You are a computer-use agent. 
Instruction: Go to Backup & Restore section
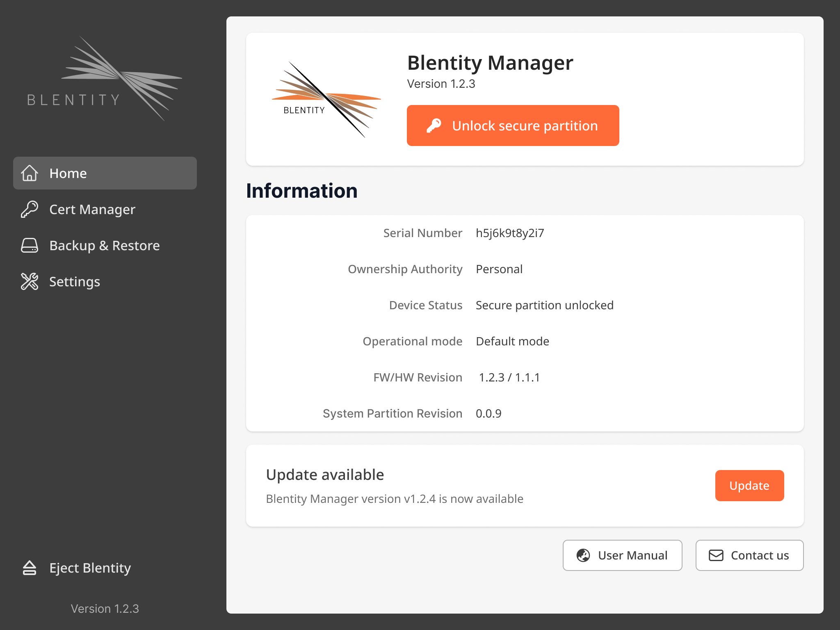104,246
